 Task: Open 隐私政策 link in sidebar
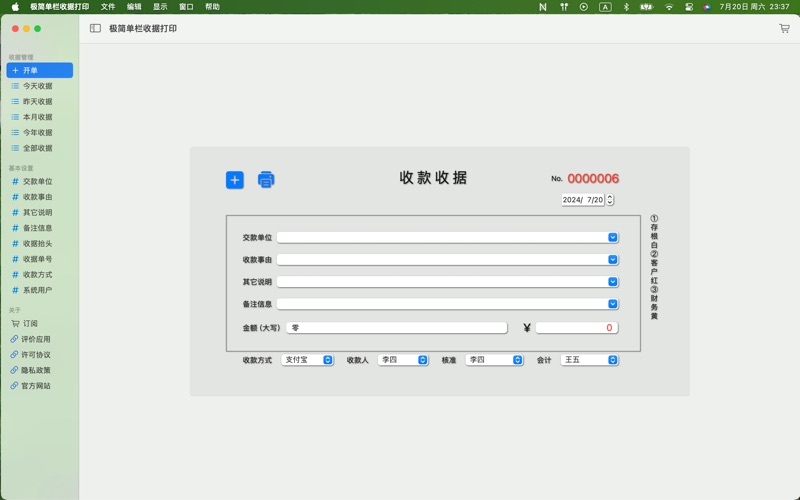coord(36,370)
